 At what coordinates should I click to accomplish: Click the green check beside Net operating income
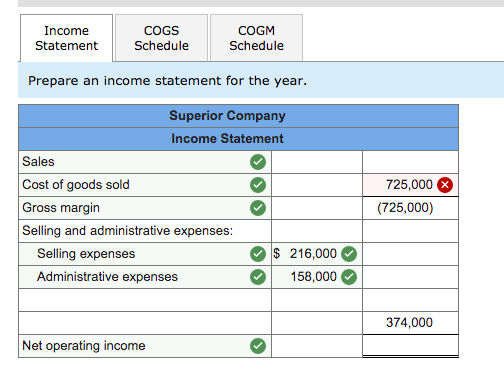258,346
